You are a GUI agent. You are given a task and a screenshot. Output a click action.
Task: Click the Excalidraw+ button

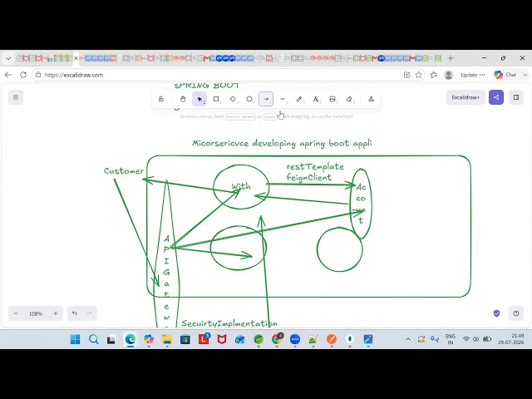click(465, 97)
